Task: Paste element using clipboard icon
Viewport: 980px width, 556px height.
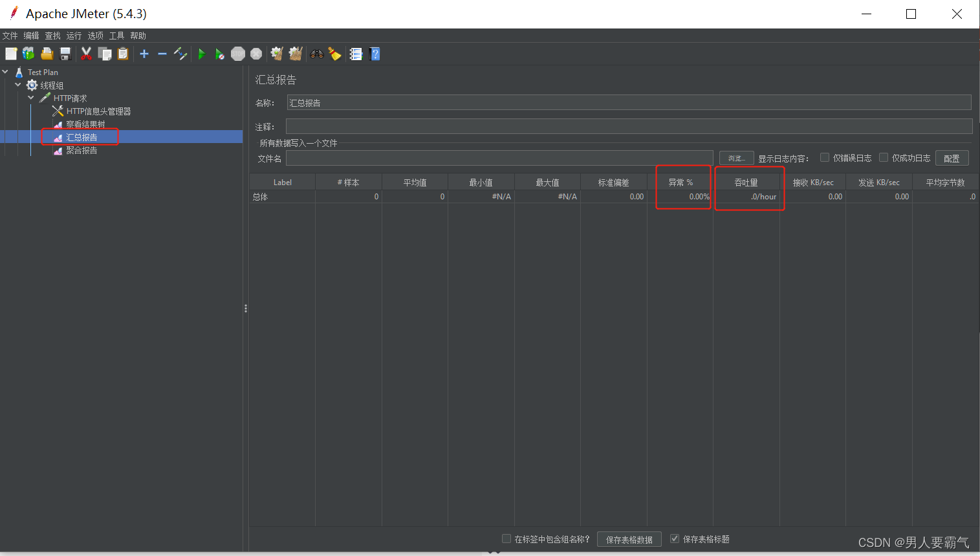Action: 123,54
